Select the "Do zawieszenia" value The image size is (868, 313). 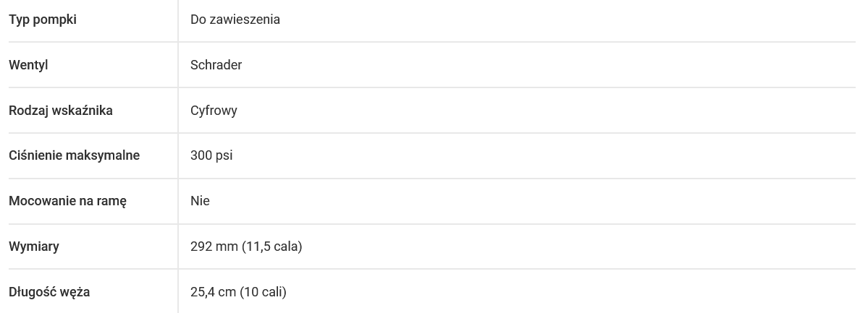point(235,20)
